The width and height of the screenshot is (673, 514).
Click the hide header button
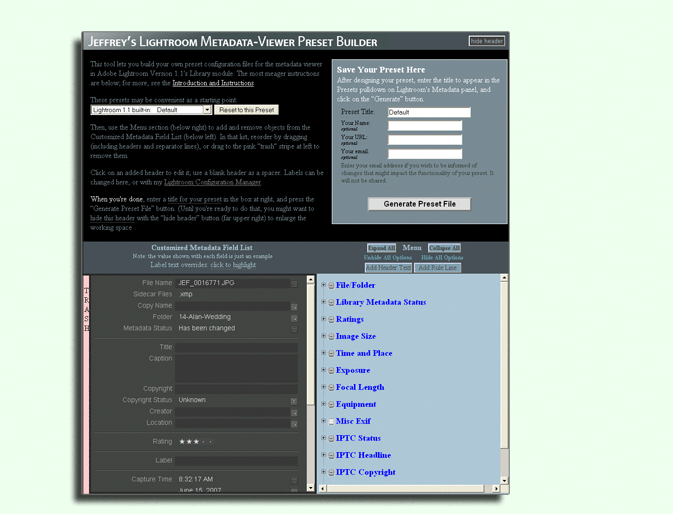coord(487,41)
